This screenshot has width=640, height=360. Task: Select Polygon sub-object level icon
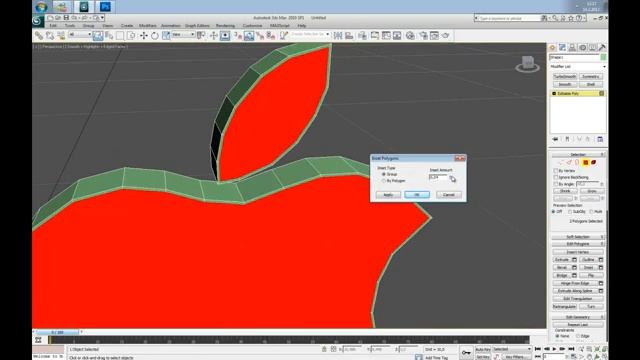coord(585,162)
